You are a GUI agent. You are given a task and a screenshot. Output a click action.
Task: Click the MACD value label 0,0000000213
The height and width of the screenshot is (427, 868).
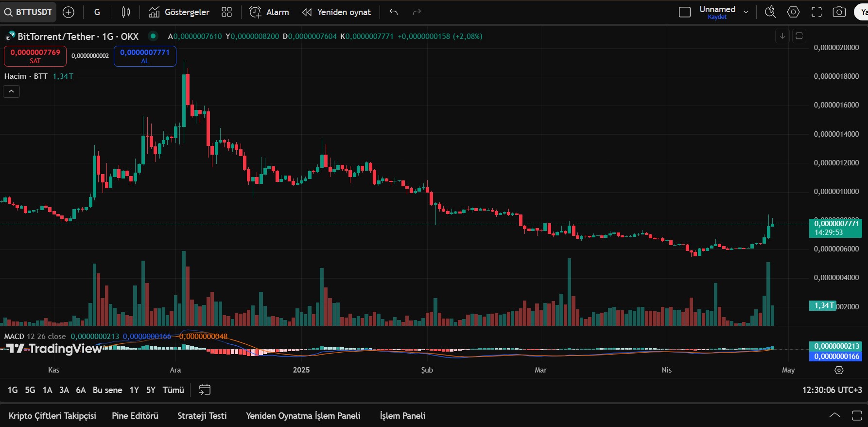835,346
